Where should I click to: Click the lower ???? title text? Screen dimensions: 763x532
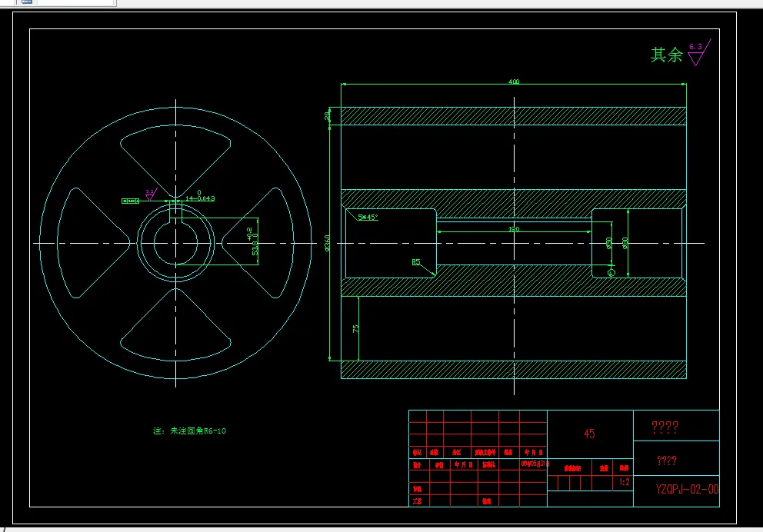click(x=667, y=461)
